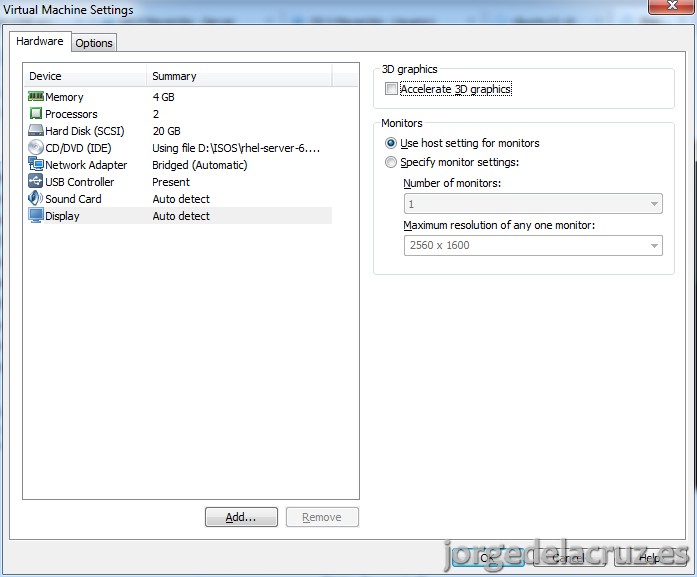
Task: Click the Bridged (Automatic) summary
Action: pos(200,165)
